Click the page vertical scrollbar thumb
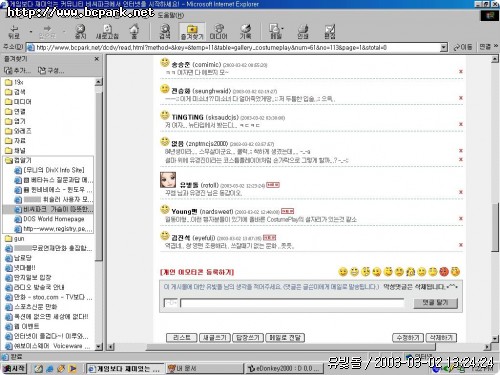The width and height of the screenshot is (500, 375). 495,227
